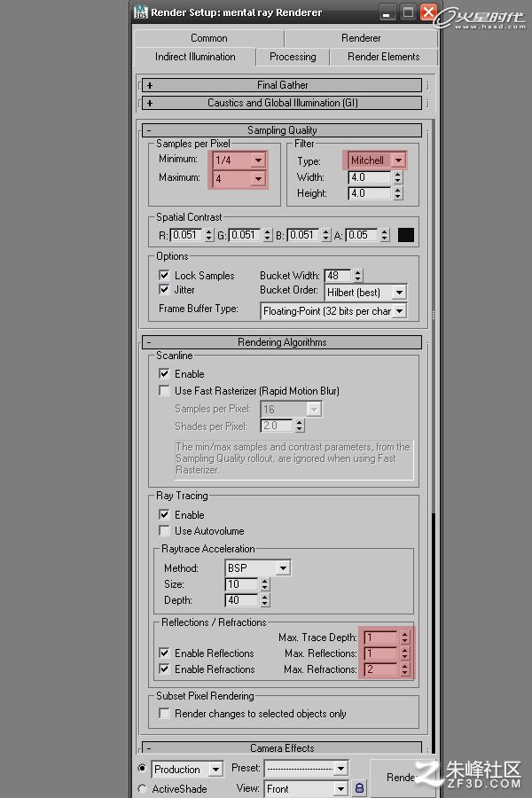Click the BSP Depth spinner arrows

point(265,600)
